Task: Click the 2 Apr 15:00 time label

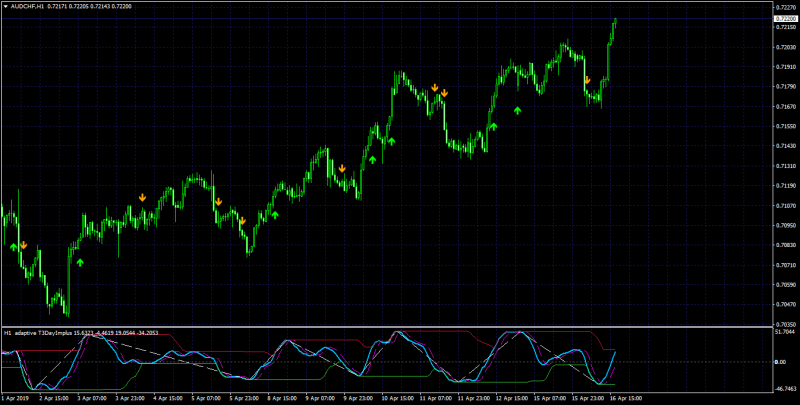Action: tap(53, 398)
